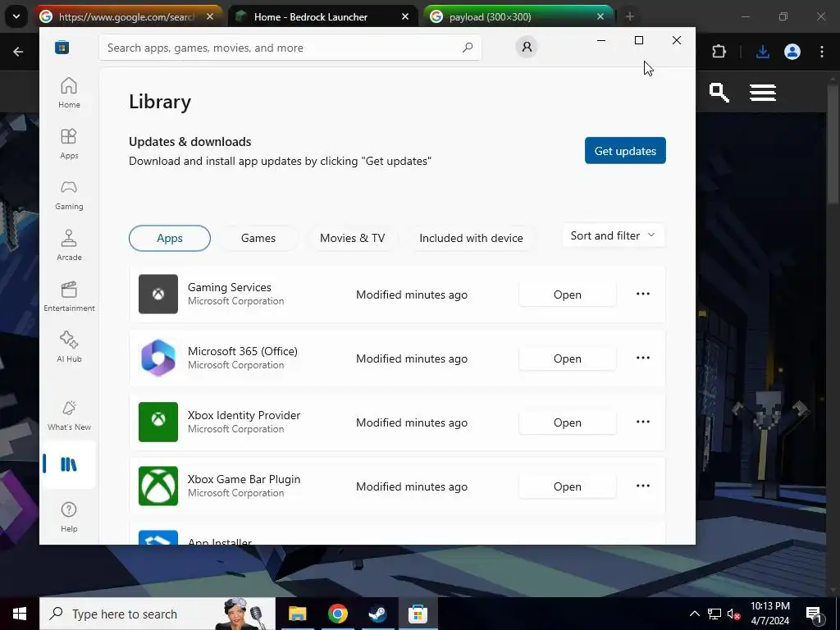Open Gaming Services with its Open button
The image size is (840, 630).
coord(568,294)
